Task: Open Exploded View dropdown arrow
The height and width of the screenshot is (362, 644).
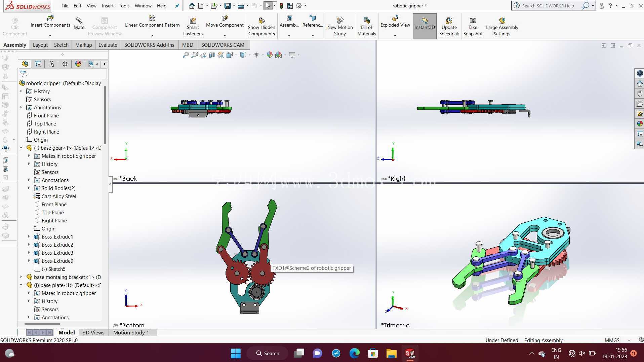Action: coord(395,36)
